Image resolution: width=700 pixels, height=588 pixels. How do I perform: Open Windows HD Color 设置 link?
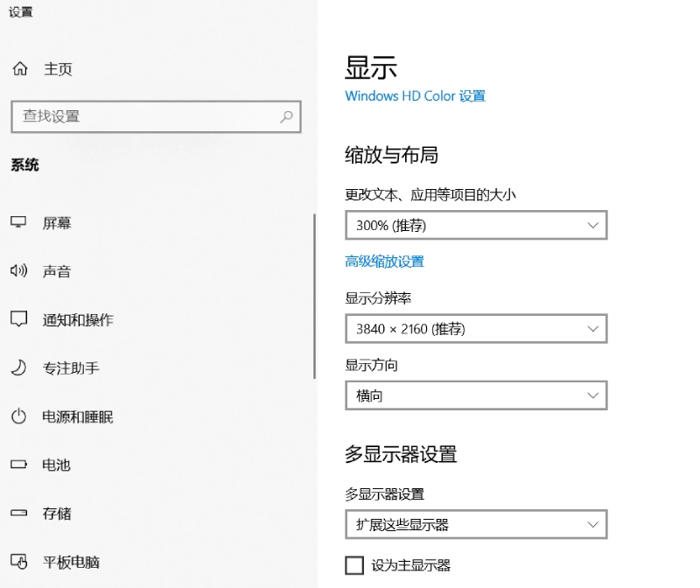pyautogui.click(x=415, y=96)
